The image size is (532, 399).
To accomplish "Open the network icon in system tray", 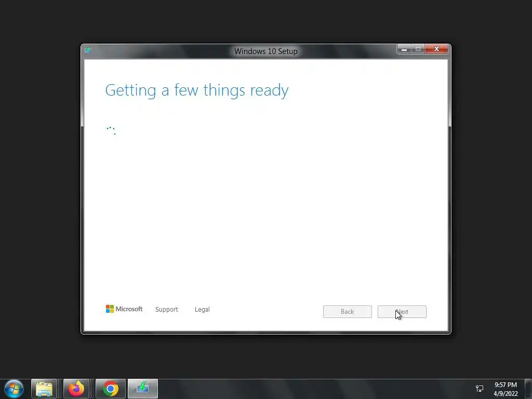I will (480, 389).
